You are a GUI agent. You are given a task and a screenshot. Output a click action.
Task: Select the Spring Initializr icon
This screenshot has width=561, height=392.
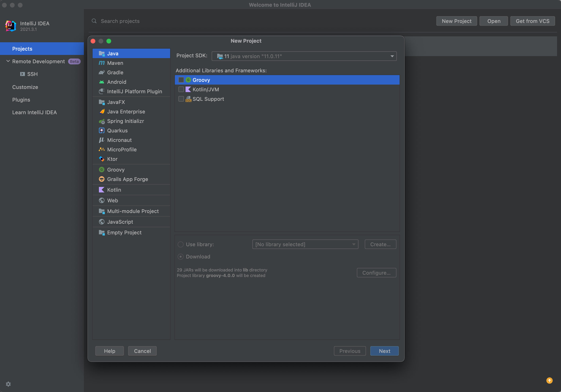coord(101,121)
